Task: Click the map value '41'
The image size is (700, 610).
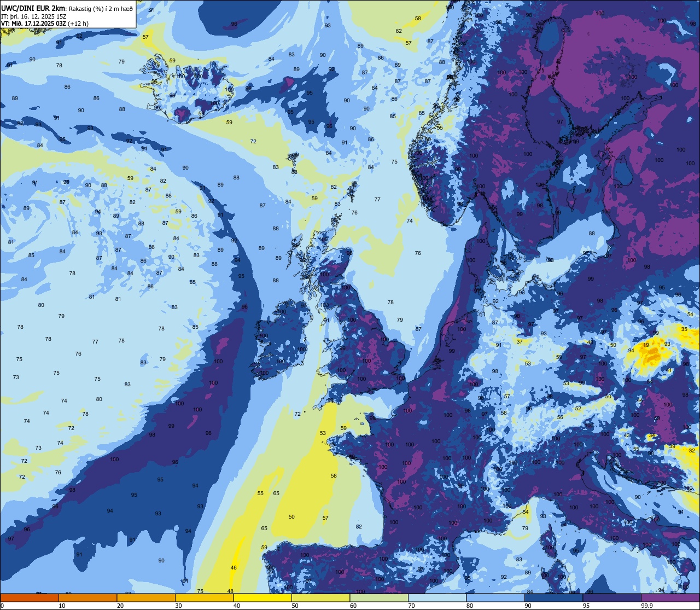Action: tap(669, 370)
